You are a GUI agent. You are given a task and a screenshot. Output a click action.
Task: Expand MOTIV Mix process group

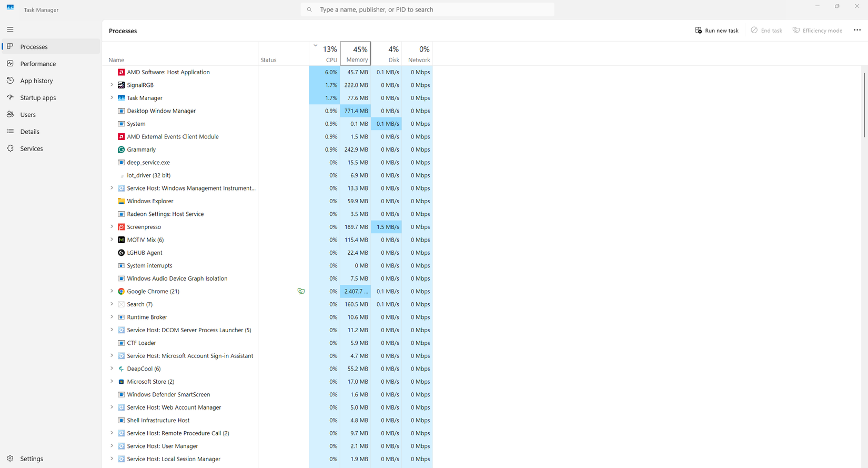[112, 240]
